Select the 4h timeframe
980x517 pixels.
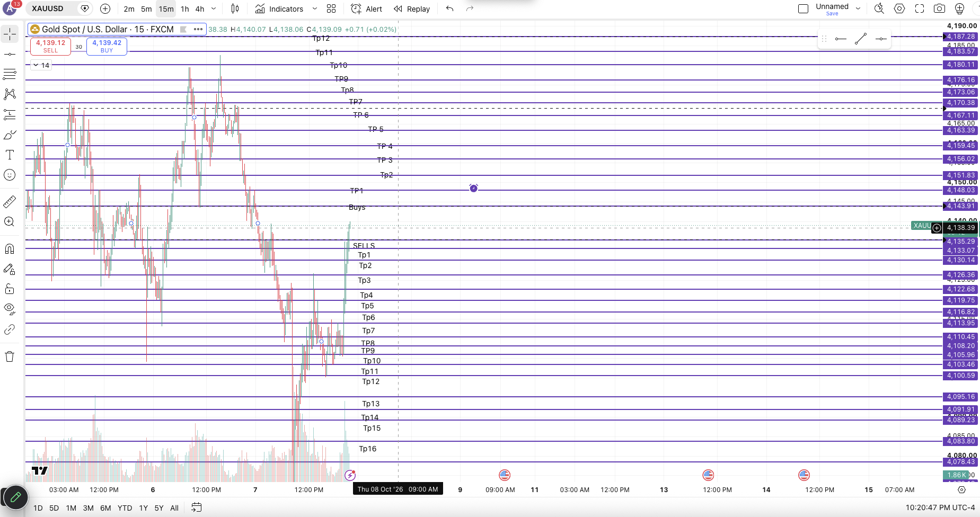coord(200,9)
